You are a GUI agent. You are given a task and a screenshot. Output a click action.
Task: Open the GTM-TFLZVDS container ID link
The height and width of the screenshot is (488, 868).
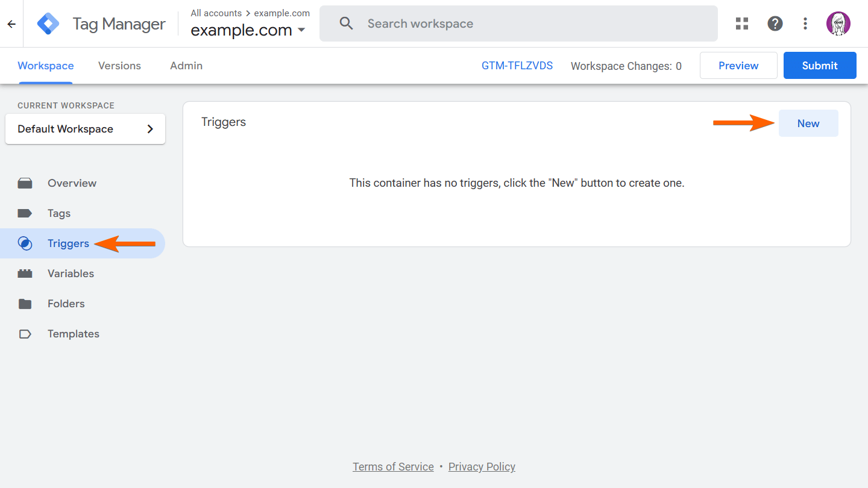coord(517,66)
